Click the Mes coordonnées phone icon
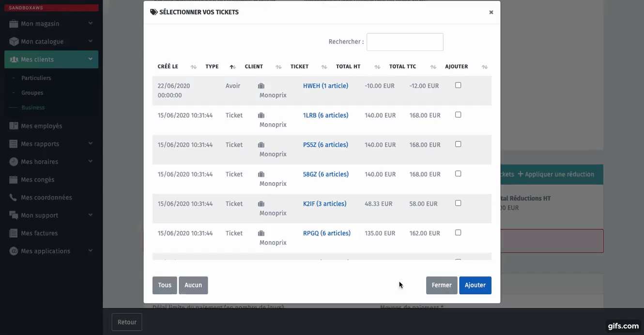The width and height of the screenshot is (644, 335). click(14, 198)
